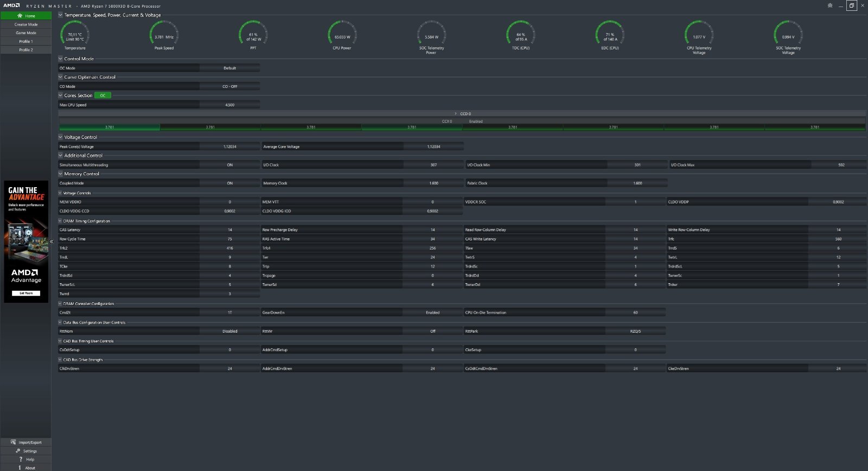Click the CPU On-Die Termination value 60

635,313
